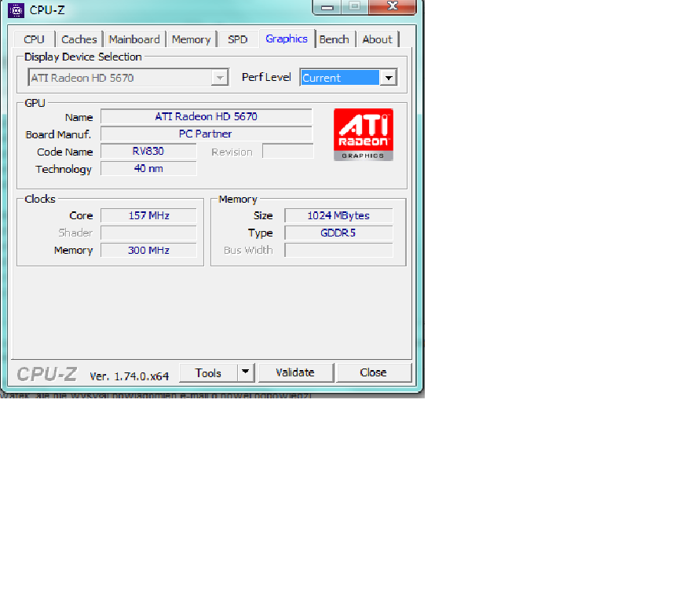Click the Close button at bottom
Screen dimensions: 691x616
[x=373, y=372]
